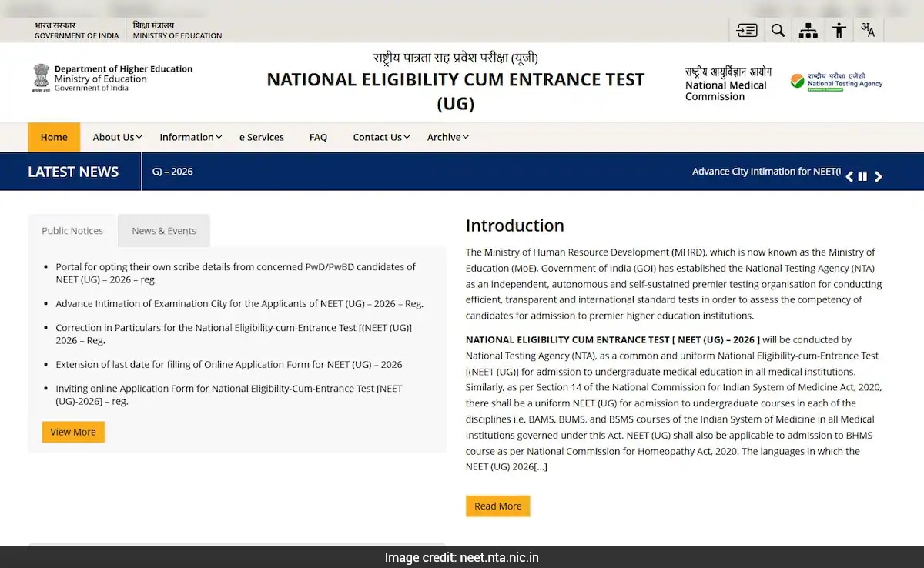
Task: Go to the Home menu item
Action: (54, 137)
